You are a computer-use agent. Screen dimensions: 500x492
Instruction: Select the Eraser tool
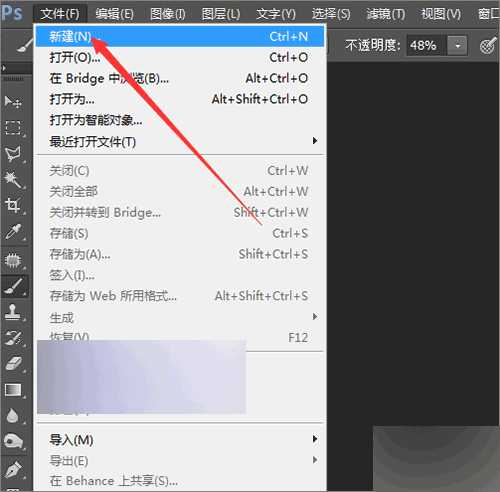[13, 364]
